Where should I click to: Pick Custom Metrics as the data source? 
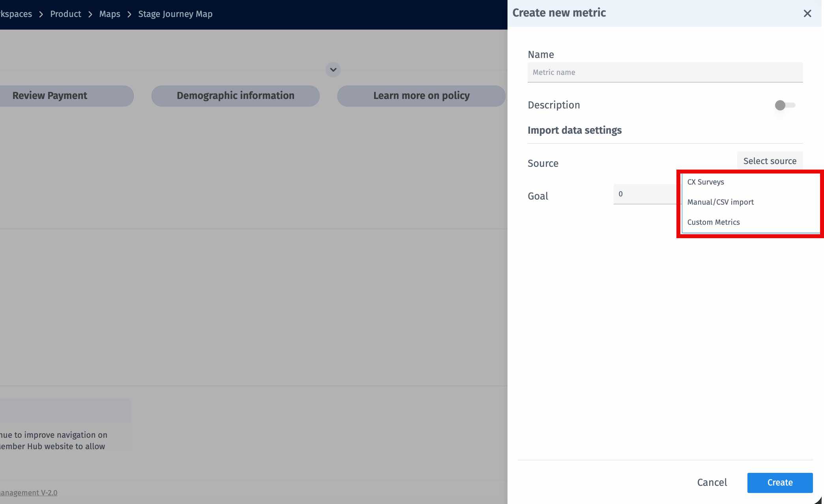[x=714, y=222]
